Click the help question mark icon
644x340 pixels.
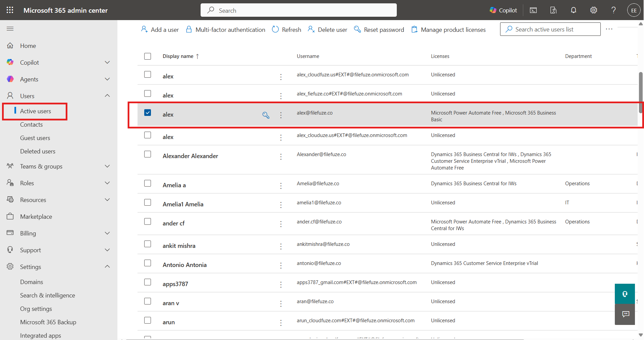click(613, 10)
